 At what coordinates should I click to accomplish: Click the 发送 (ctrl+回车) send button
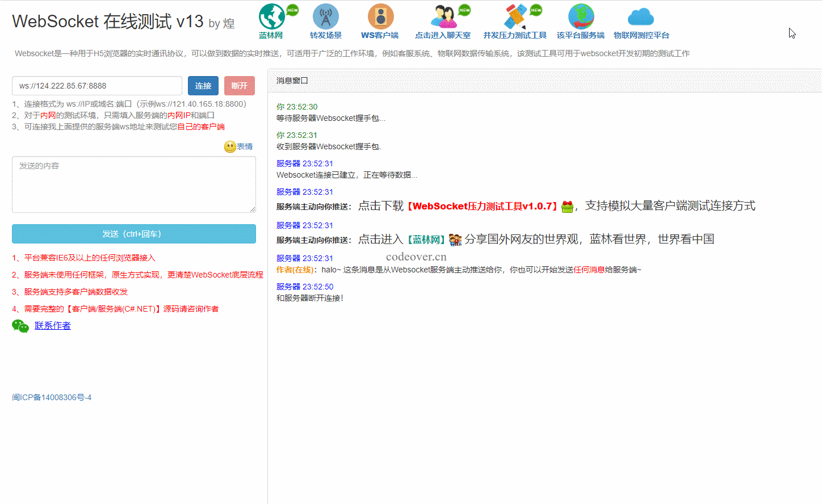point(134,234)
